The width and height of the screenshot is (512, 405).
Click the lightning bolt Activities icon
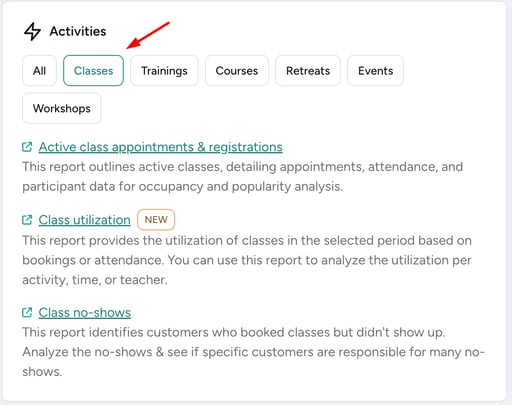32,32
